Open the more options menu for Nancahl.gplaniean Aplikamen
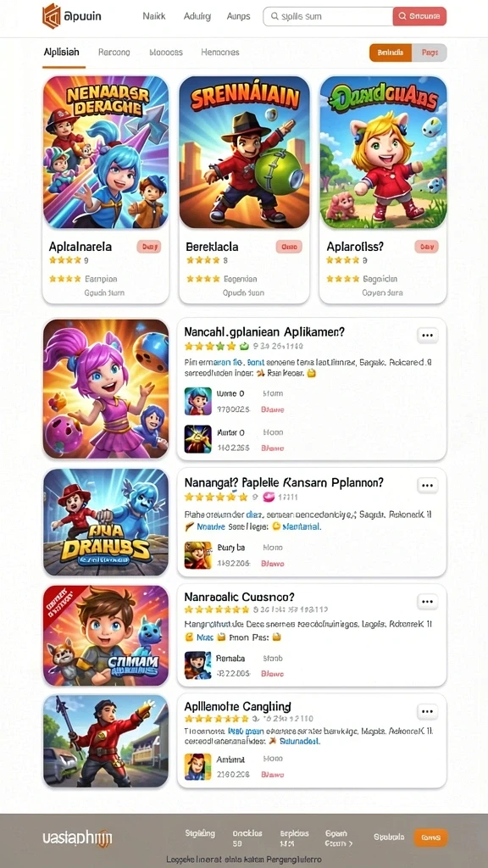The width and height of the screenshot is (488, 868). click(x=427, y=335)
